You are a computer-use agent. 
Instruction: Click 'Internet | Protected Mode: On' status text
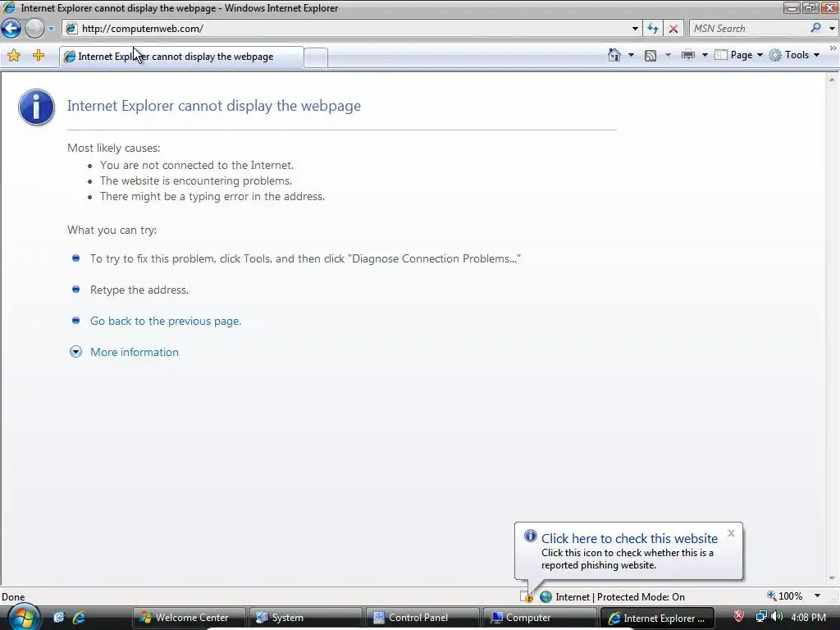tap(620, 597)
